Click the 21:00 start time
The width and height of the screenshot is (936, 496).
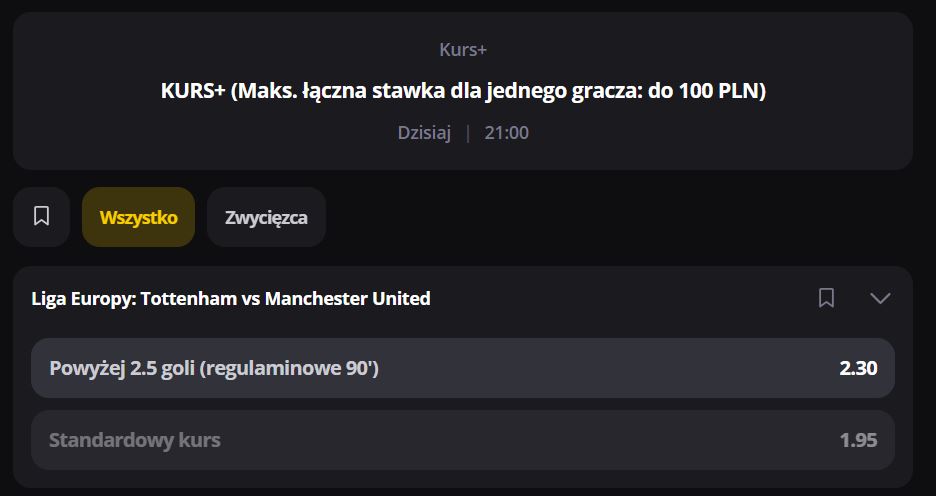tap(507, 133)
